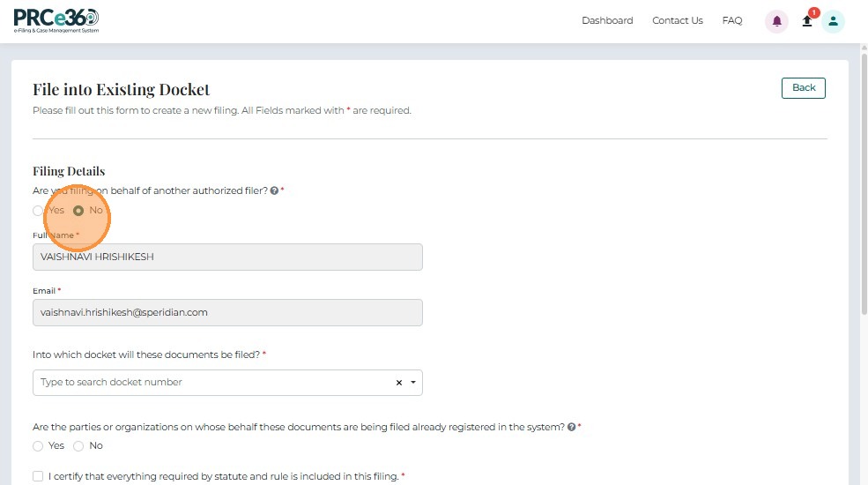Choose No for parties already registered
The height and width of the screenshot is (485, 868).
coord(78,446)
